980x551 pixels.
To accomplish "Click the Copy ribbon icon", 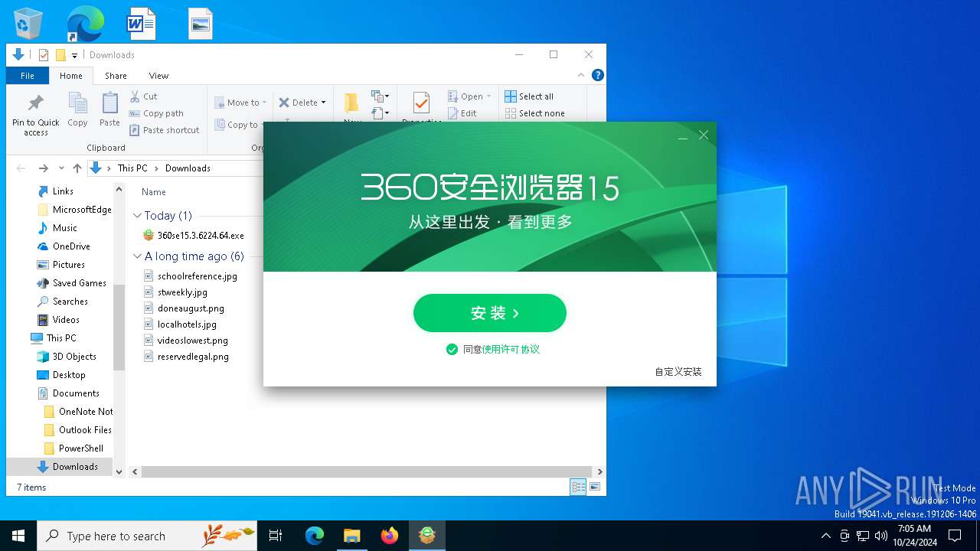I will pyautogui.click(x=77, y=109).
